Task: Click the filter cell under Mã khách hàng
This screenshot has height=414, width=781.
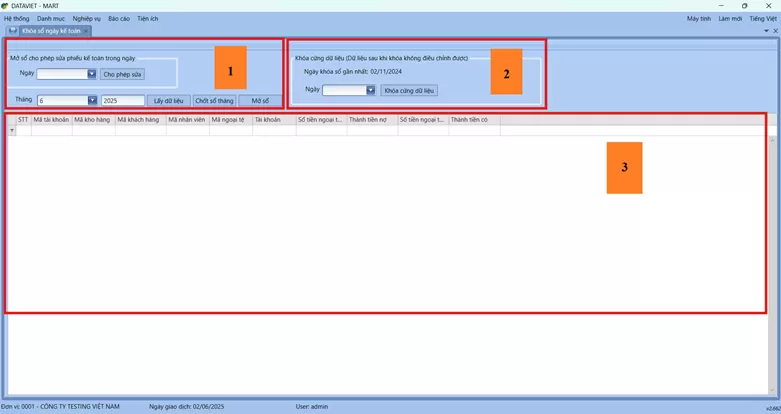Action: tap(140, 131)
